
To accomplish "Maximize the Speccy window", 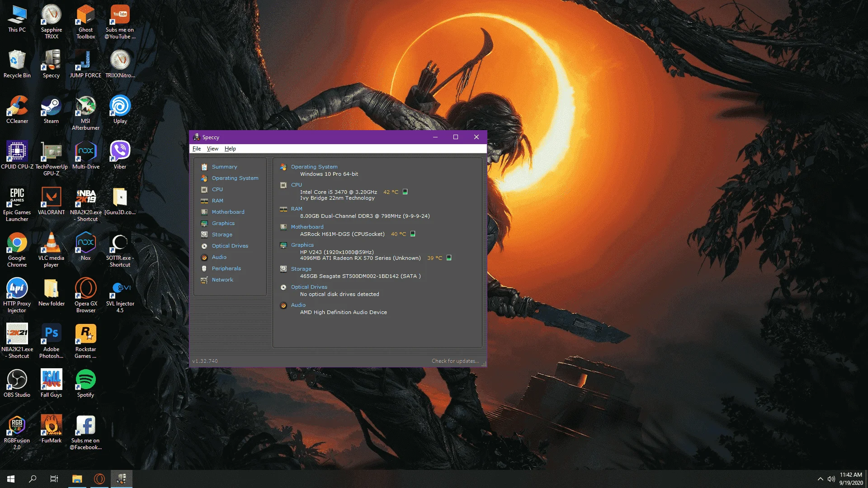I will (456, 137).
